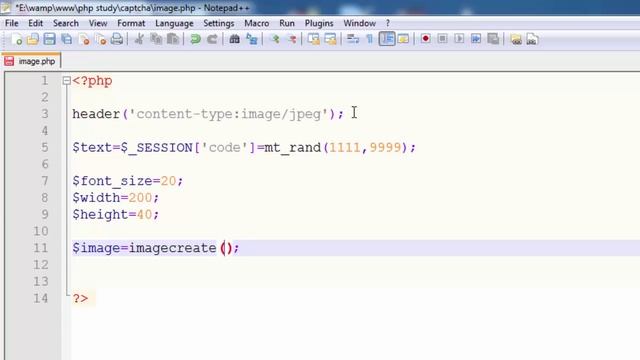Click the Copy toolbar icon

156,39
